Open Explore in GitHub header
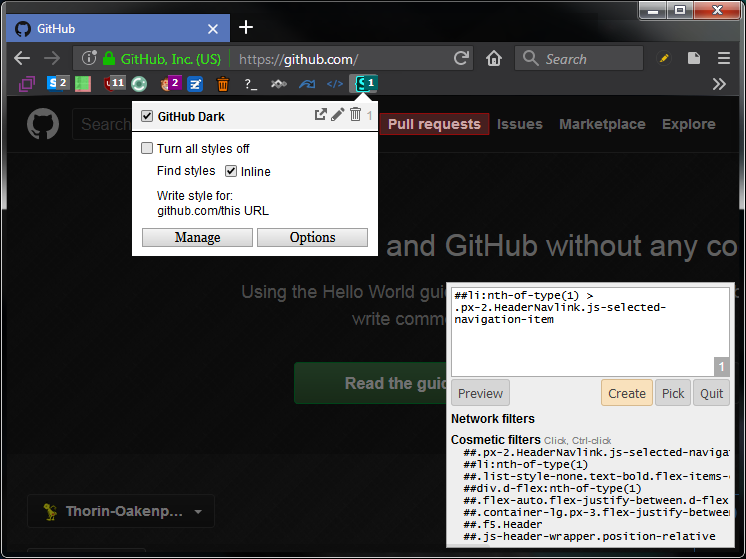Screen dimensions: 746x559 688,124
